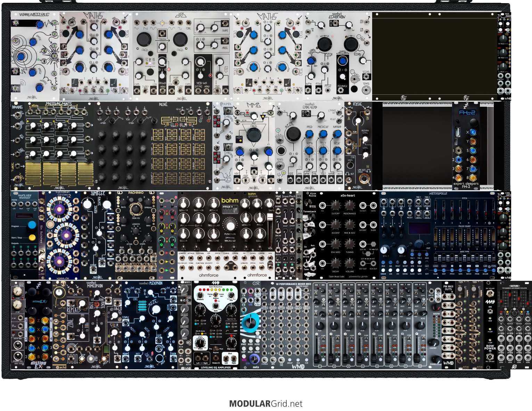The image size is (532, 411).
Task: Select the Jumbler module
Action: coord(98,235)
